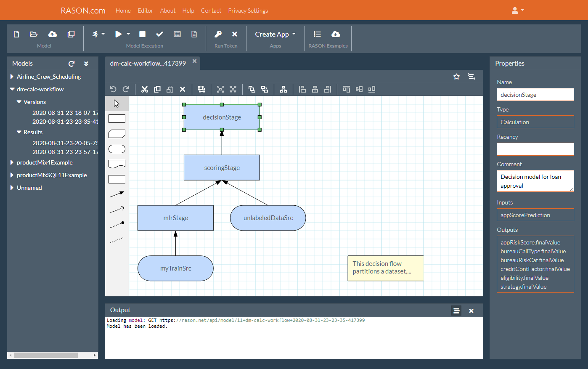
Task: Select the dm-calc-workflow tab
Action: click(x=148, y=64)
